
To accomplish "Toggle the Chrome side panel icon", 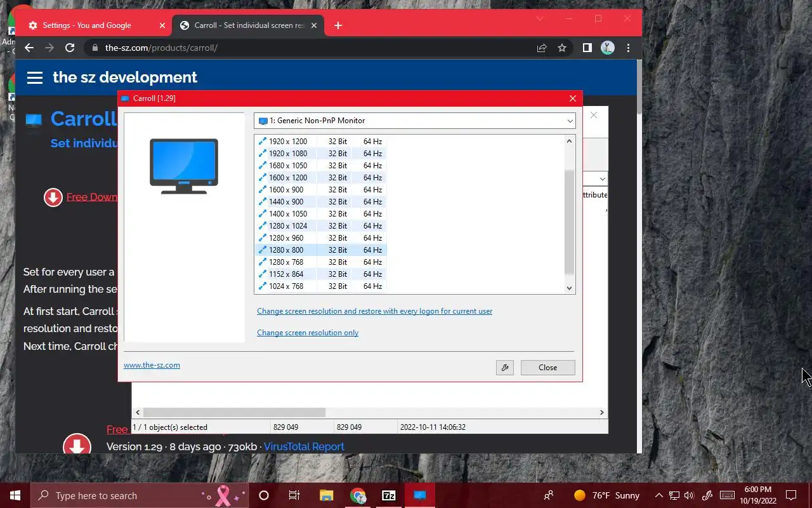I will (587, 48).
